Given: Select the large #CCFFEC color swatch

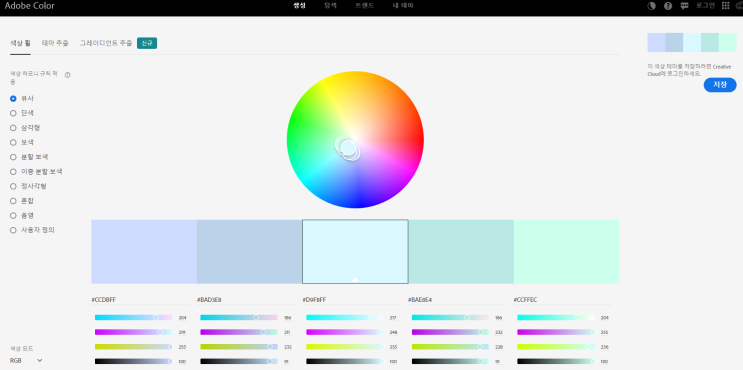Looking at the screenshot, I should coord(566,252).
